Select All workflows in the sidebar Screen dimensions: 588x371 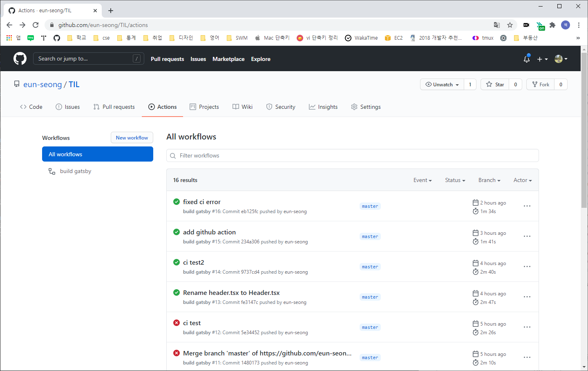(x=98, y=154)
